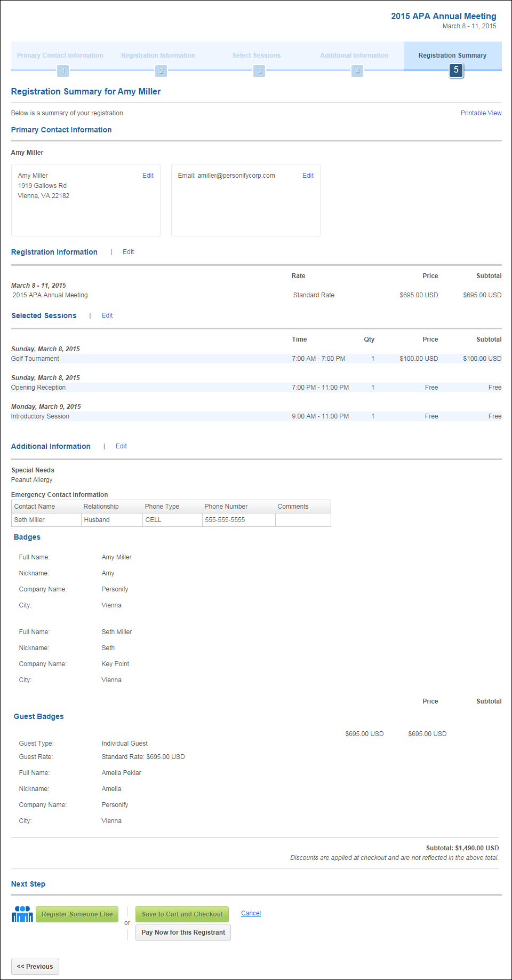Click the group people icon beside Register Someone Else
The image size is (512, 980).
pyautogui.click(x=22, y=914)
